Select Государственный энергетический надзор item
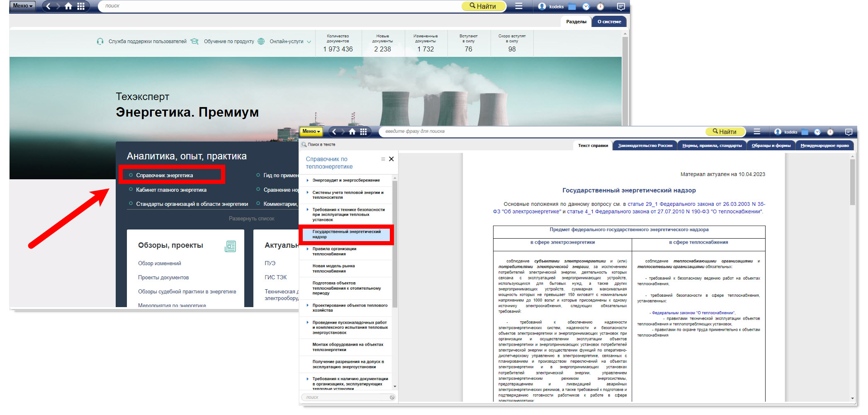Viewport: 868px width, 415px height. [346, 234]
